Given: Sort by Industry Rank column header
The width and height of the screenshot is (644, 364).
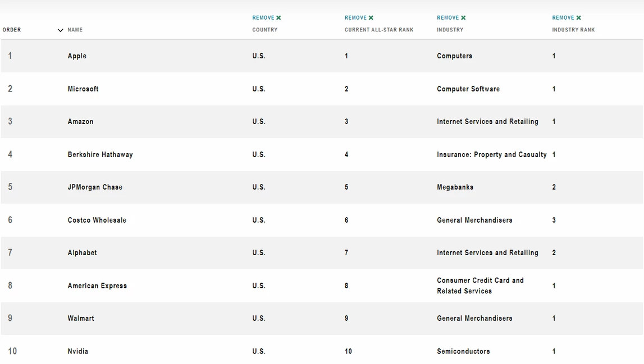Looking at the screenshot, I should pyautogui.click(x=573, y=30).
